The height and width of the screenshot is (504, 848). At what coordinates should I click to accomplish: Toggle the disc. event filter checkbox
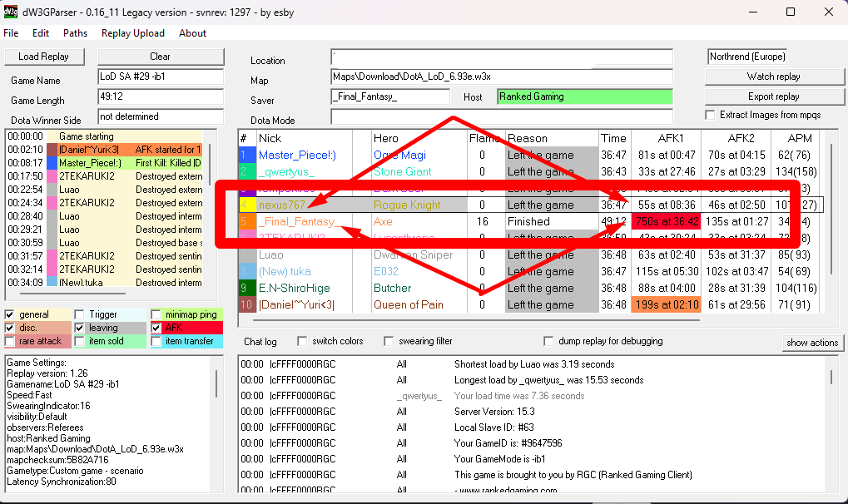pos(9,328)
